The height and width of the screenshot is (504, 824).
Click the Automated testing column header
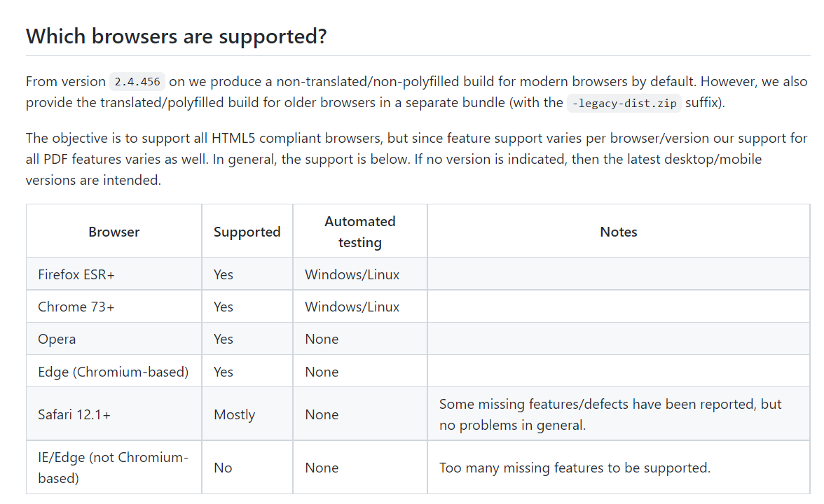[x=359, y=232]
